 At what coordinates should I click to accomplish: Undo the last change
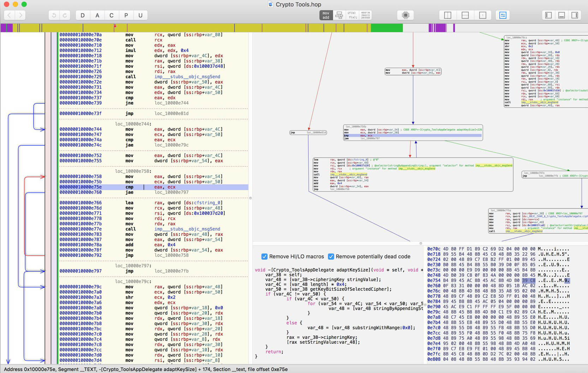pos(54,15)
